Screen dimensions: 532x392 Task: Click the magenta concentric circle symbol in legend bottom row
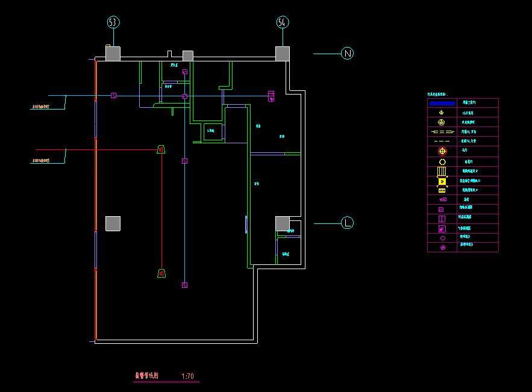(x=443, y=247)
